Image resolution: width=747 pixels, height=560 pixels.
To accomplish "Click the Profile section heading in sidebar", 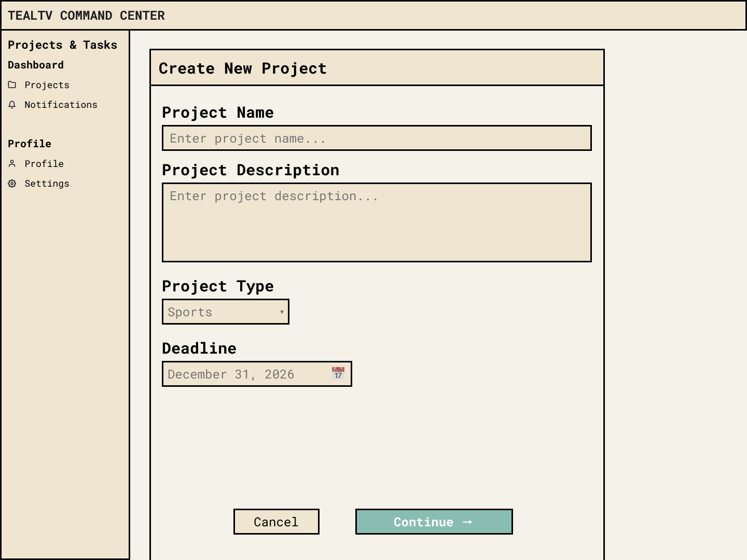I will tap(30, 144).
